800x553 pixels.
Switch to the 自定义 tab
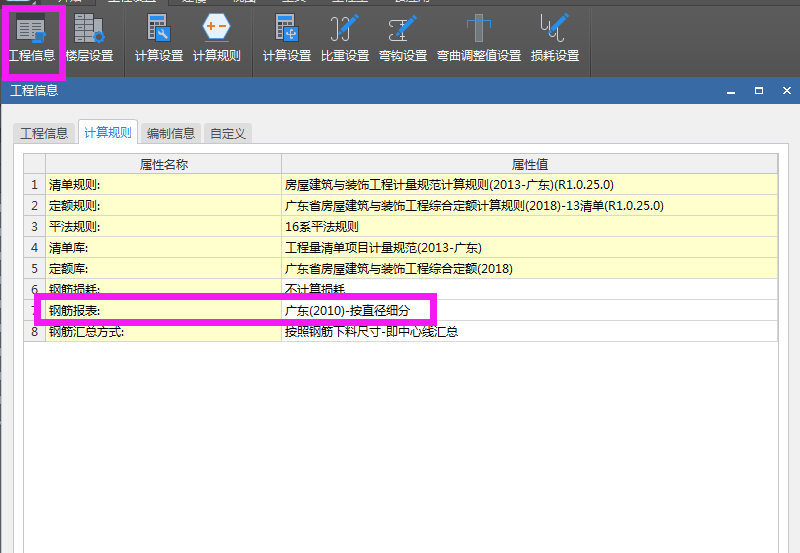pos(228,134)
